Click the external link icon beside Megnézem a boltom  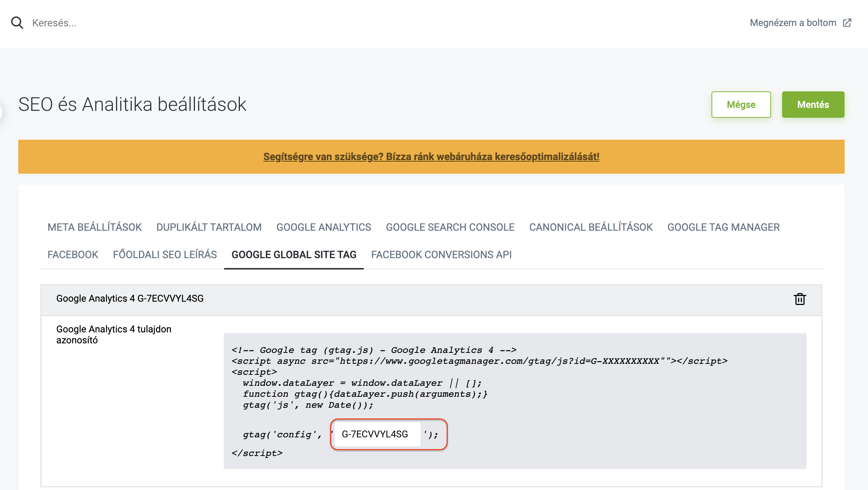[x=847, y=23]
